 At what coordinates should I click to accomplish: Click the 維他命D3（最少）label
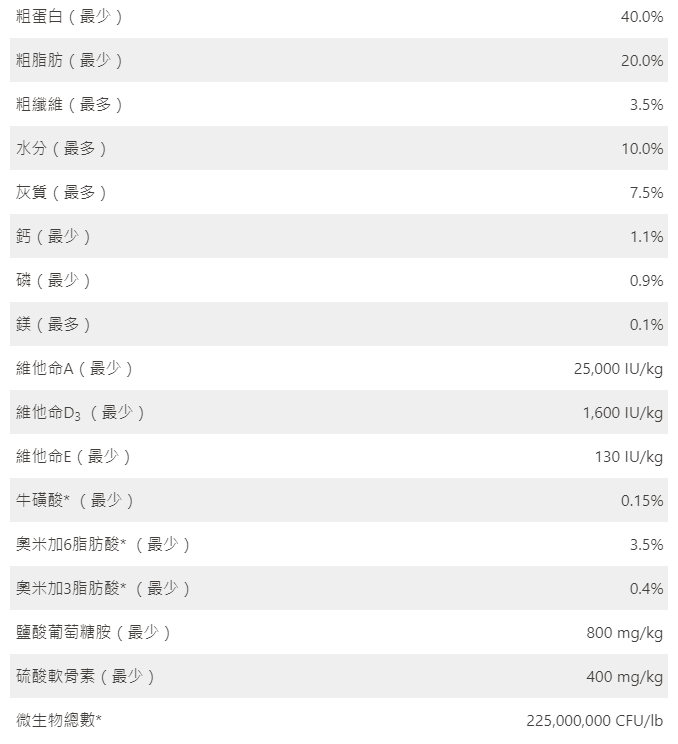(x=81, y=413)
